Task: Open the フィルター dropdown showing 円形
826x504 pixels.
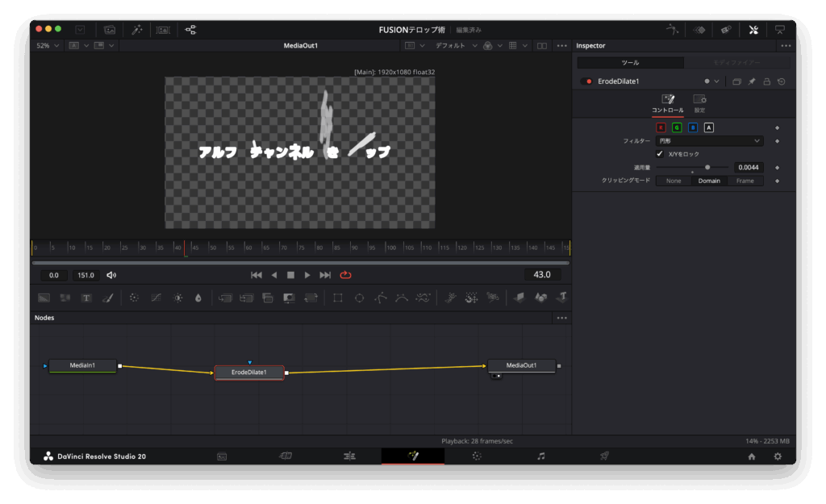Action: pyautogui.click(x=709, y=141)
